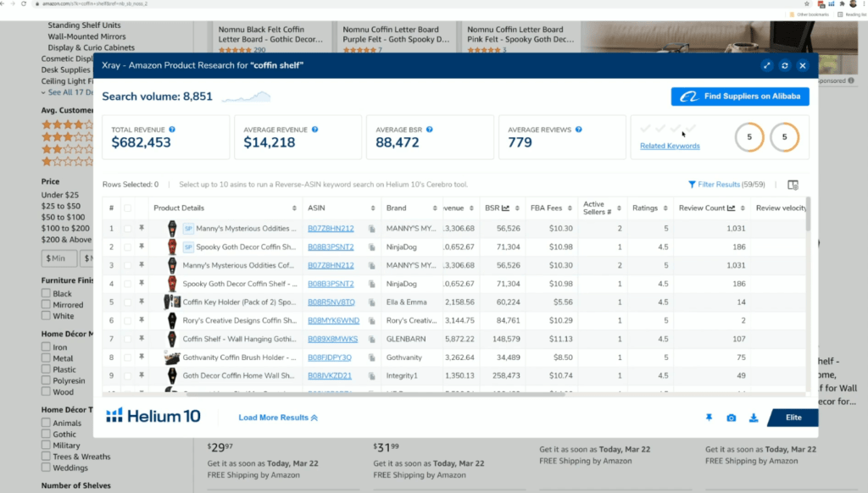The image size is (868, 493).
Task: Enable the Black furniture finish filter on Amazon
Action: tap(46, 293)
